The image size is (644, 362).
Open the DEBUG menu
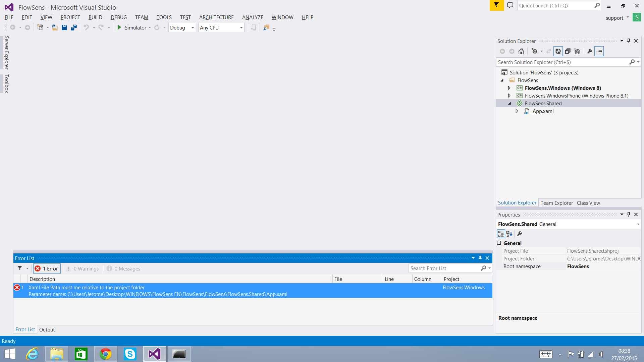click(x=119, y=17)
